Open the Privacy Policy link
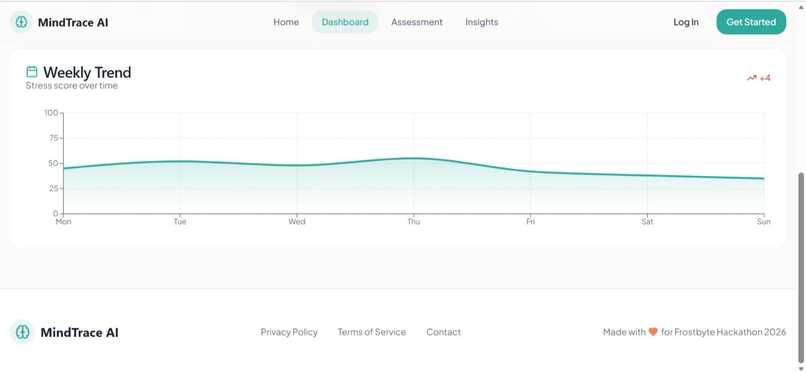The width and height of the screenshot is (806, 373). pos(289,332)
